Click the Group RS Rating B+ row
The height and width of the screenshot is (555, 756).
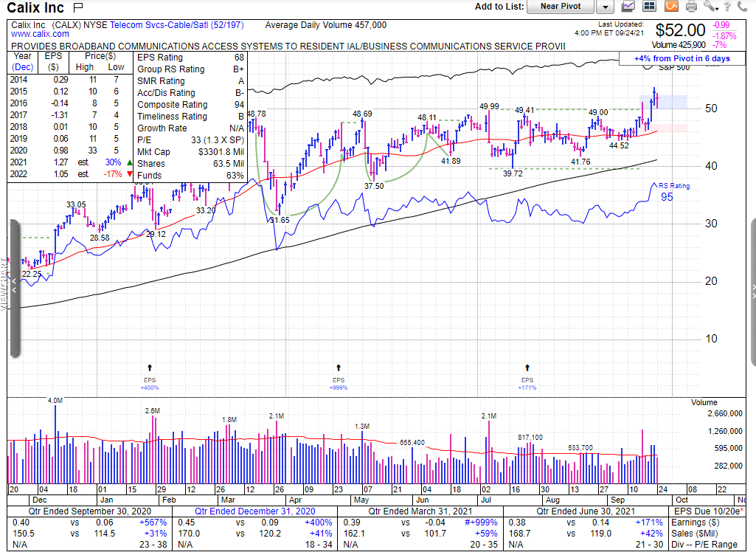(190, 69)
